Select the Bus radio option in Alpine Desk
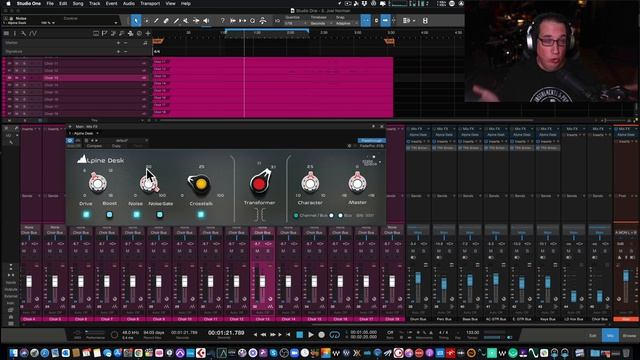The width and height of the screenshot is (640, 360). point(340,216)
